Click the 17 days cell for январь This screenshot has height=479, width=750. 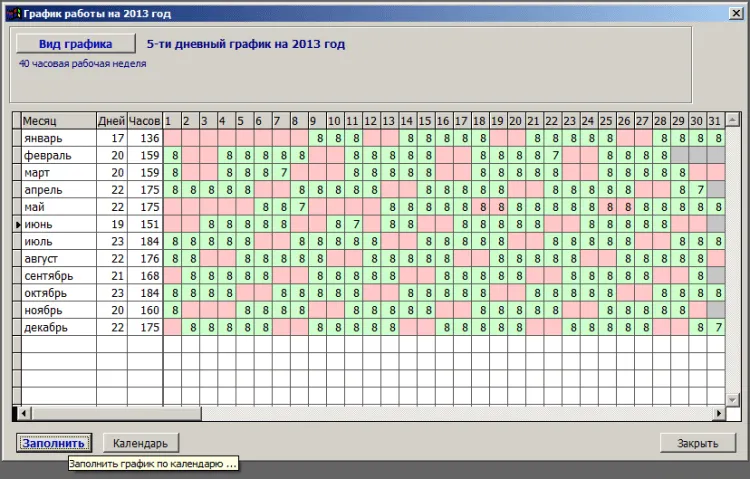[x=111, y=138]
